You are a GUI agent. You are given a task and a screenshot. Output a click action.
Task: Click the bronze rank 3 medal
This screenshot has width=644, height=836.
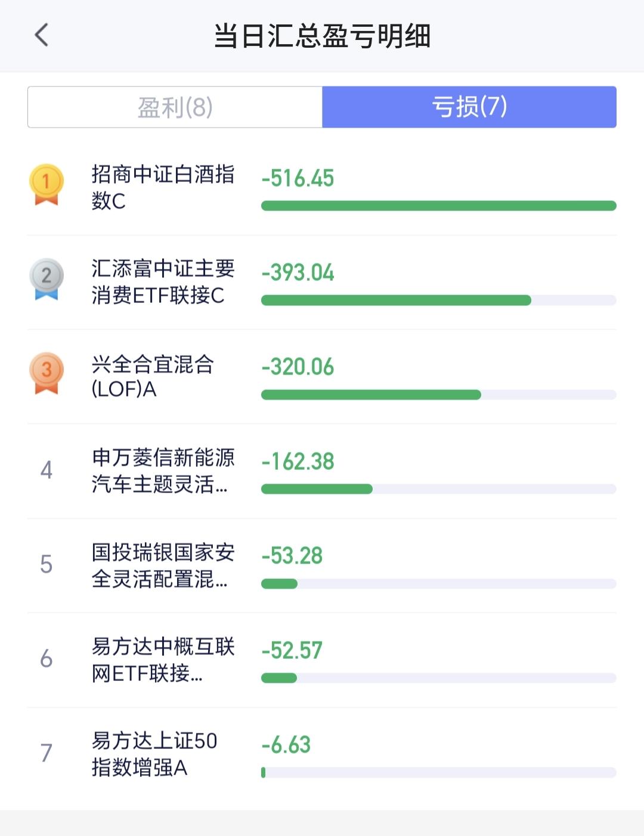[x=47, y=373]
